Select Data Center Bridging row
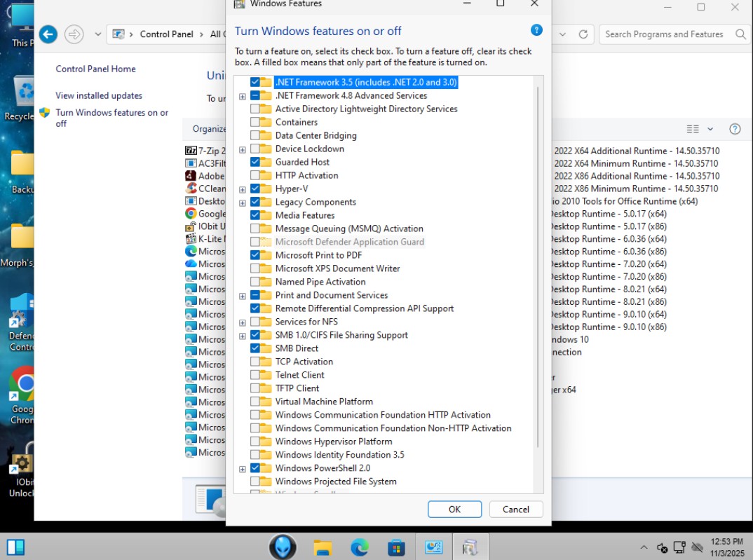This screenshot has width=753, height=560. pyautogui.click(x=316, y=135)
